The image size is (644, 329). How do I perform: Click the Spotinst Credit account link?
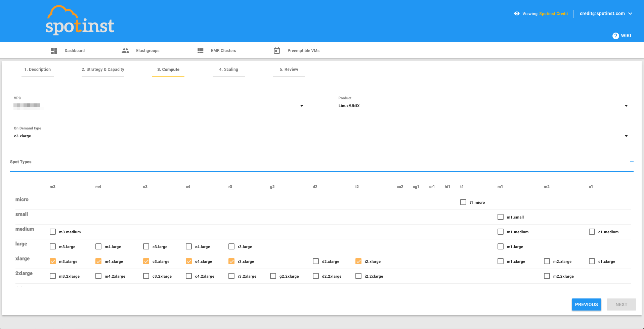pos(553,14)
